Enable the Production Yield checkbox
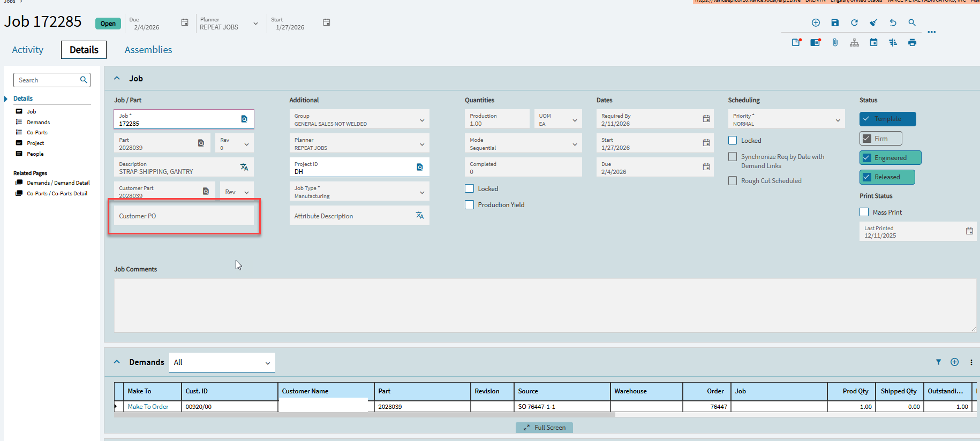This screenshot has height=441, width=980. (x=470, y=205)
